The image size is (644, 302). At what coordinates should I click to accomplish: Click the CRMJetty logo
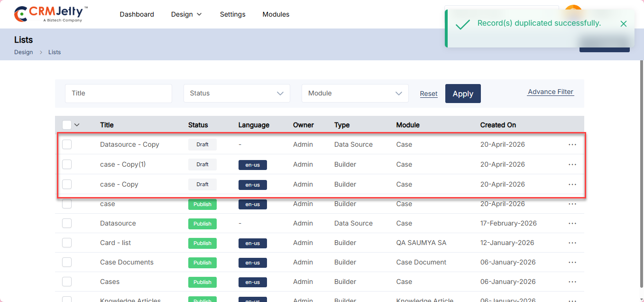point(51,14)
